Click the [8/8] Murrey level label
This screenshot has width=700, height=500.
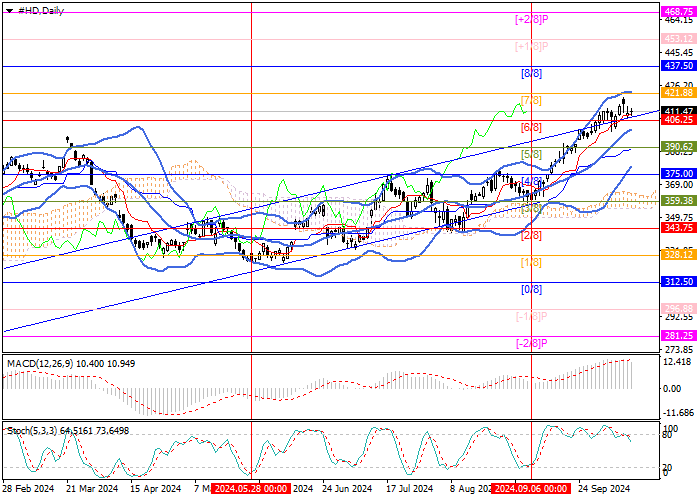[531, 73]
